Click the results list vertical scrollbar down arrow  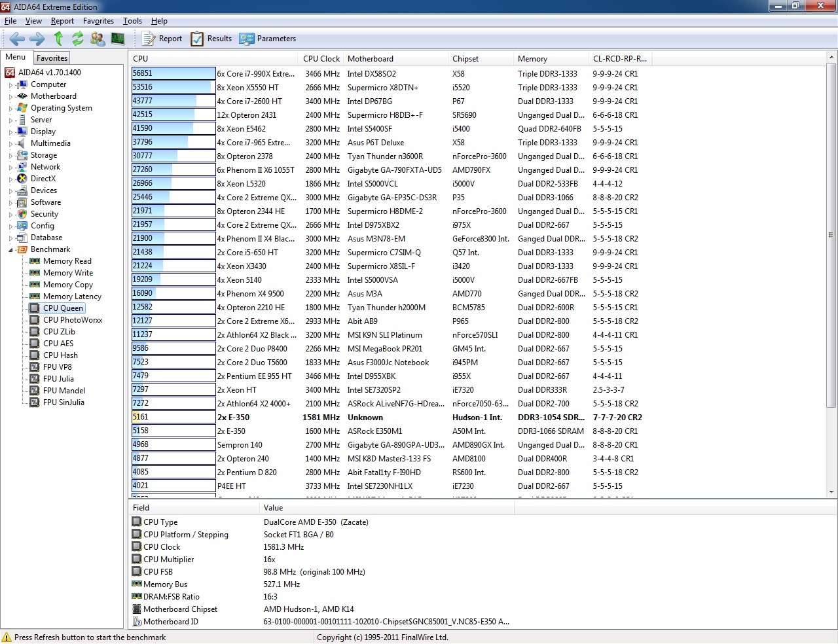831,492
